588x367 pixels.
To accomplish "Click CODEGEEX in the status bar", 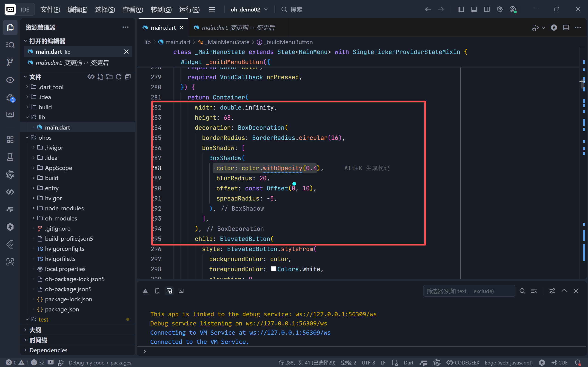I will 463,362.
